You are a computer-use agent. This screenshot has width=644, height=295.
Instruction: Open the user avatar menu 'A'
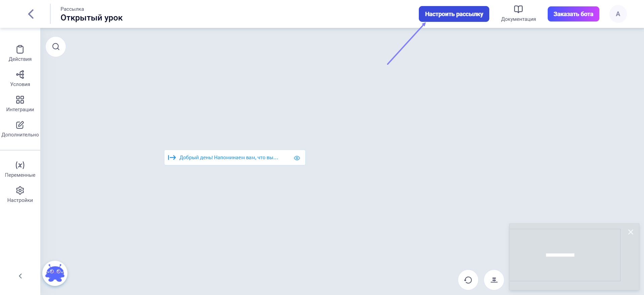point(618,14)
